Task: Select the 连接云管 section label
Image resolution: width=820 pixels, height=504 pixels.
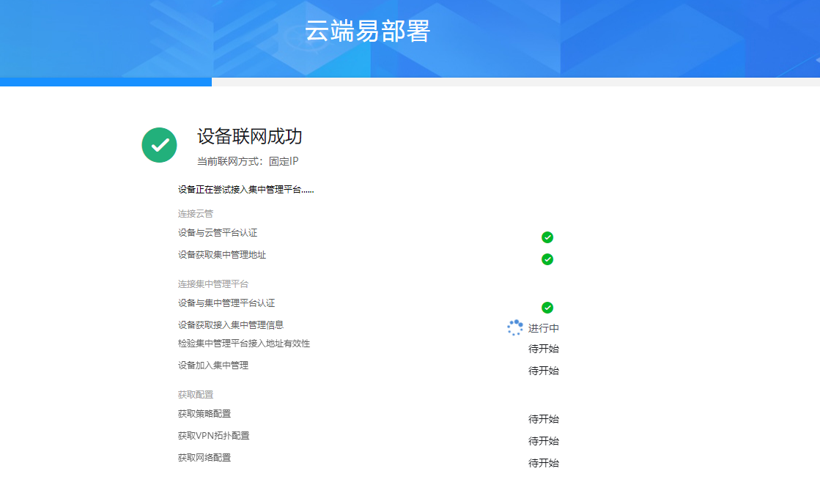Action: coord(196,214)
